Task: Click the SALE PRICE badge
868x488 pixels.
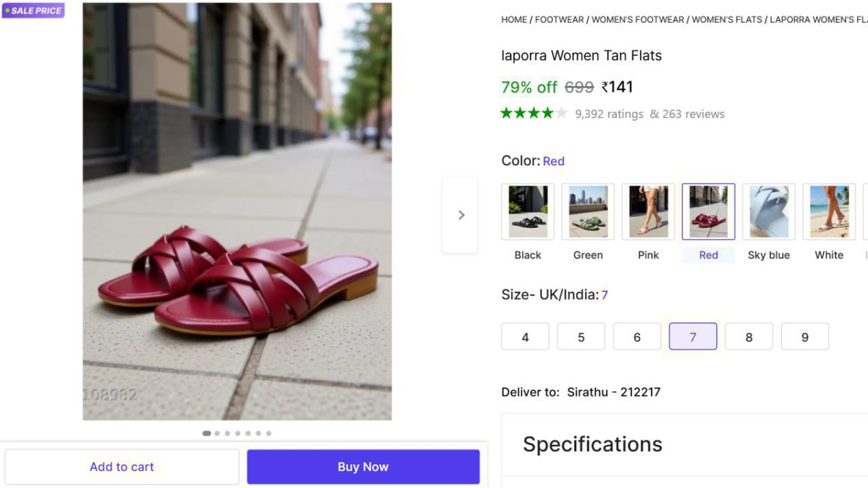Action: click(33, 11)
